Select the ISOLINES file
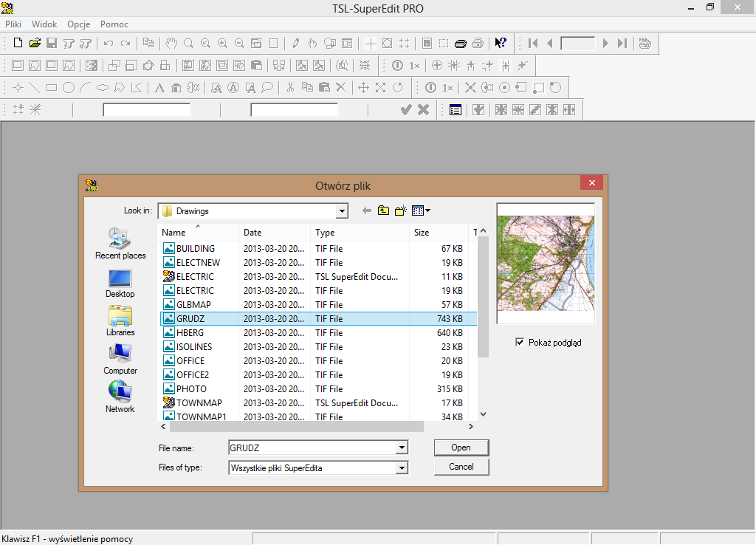 pos(319,347)
